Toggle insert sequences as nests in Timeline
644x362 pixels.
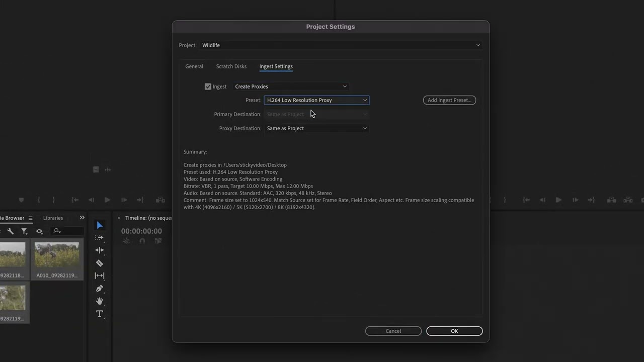126,241
